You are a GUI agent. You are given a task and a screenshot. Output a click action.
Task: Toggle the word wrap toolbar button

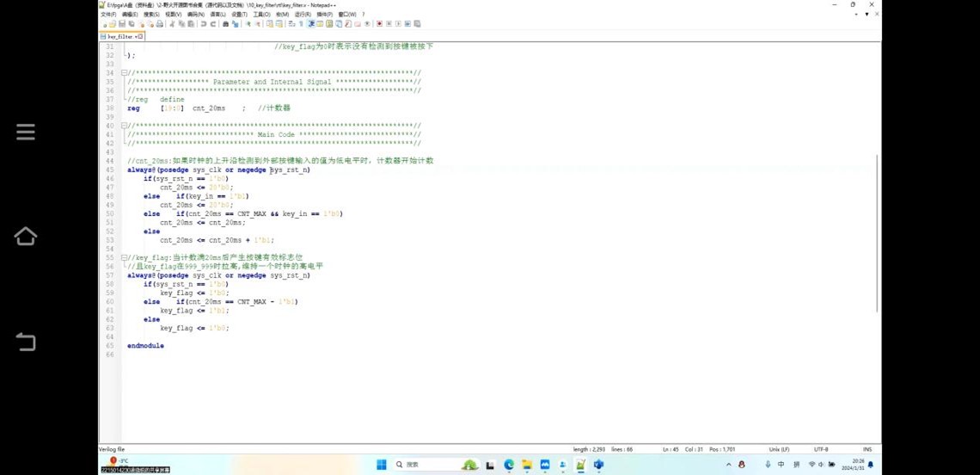[291, 24]
